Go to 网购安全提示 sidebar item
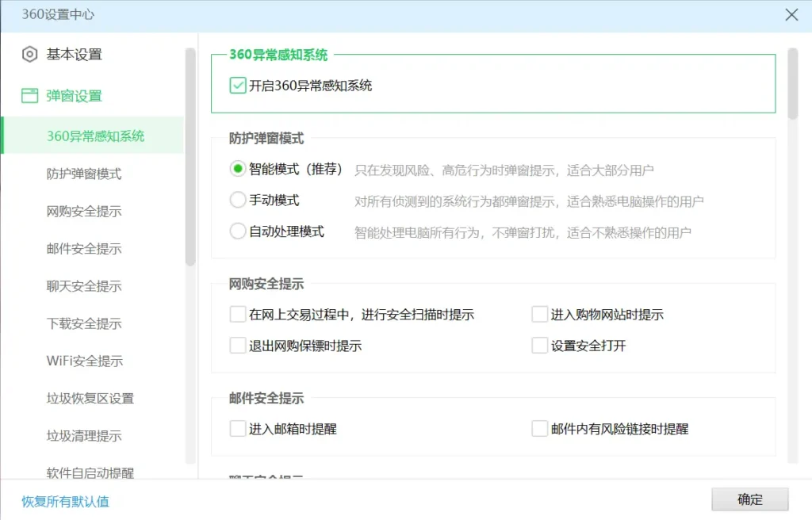This screenshot has height=520, width=812. [84, 212]
